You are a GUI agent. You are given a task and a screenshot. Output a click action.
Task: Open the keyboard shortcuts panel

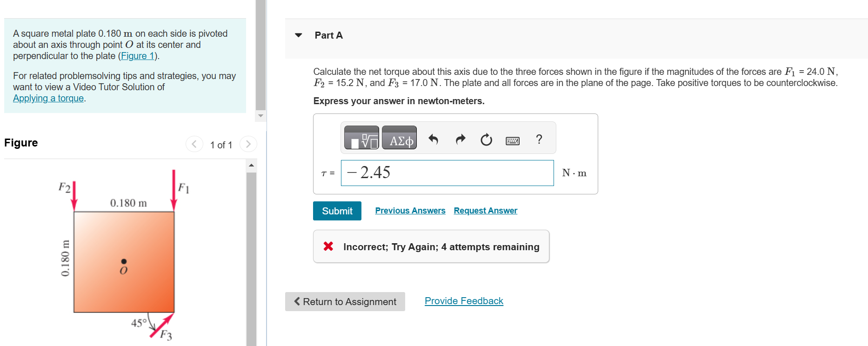coord(512,140)
